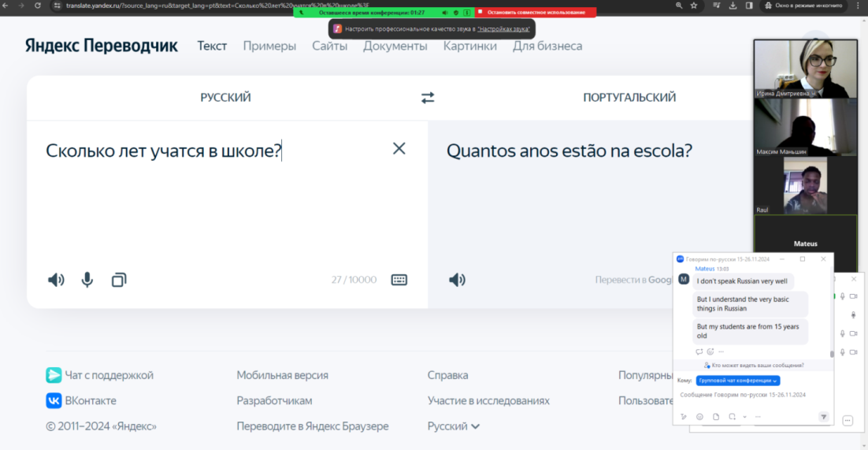
Task: Toggle browser side panel
Action: click(749, 5)
